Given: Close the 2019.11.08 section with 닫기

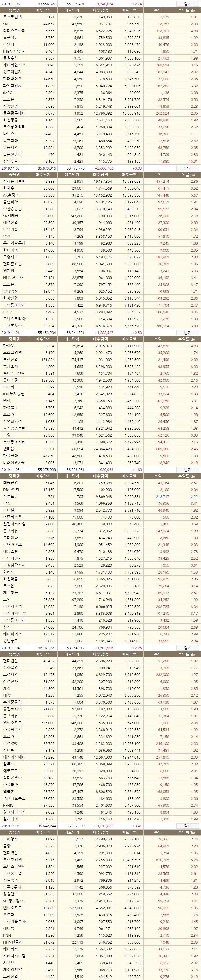Looking at the screenshot, I should [188, 3].
